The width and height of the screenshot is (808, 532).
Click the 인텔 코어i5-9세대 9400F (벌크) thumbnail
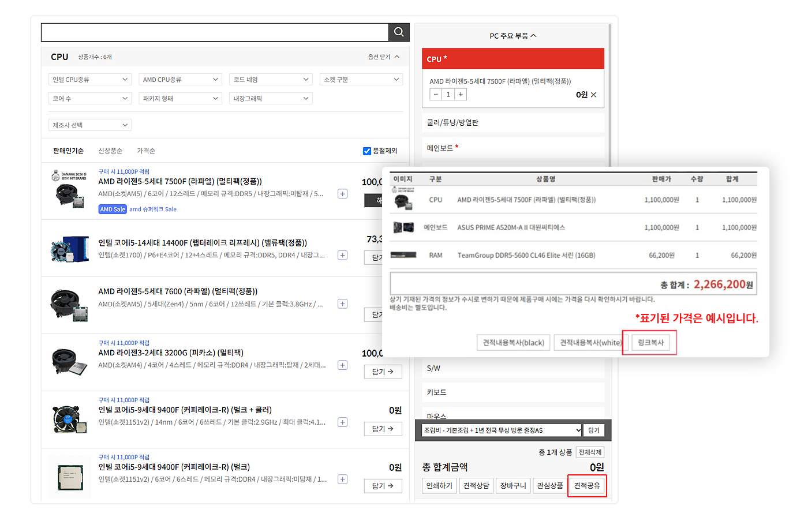click(70, 477)
